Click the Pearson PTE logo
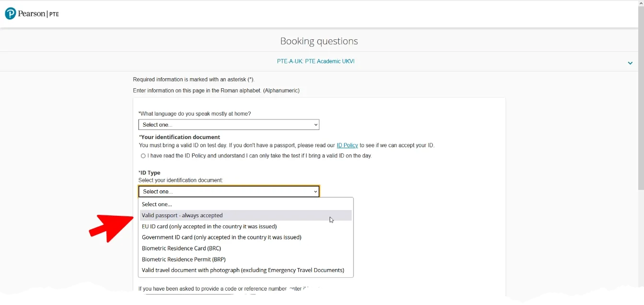This screenshot has width=644, height=305. (x=32, y=14)
